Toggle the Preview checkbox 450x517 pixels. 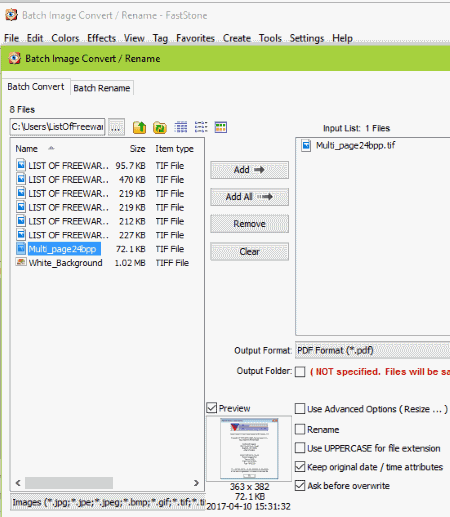212,408
